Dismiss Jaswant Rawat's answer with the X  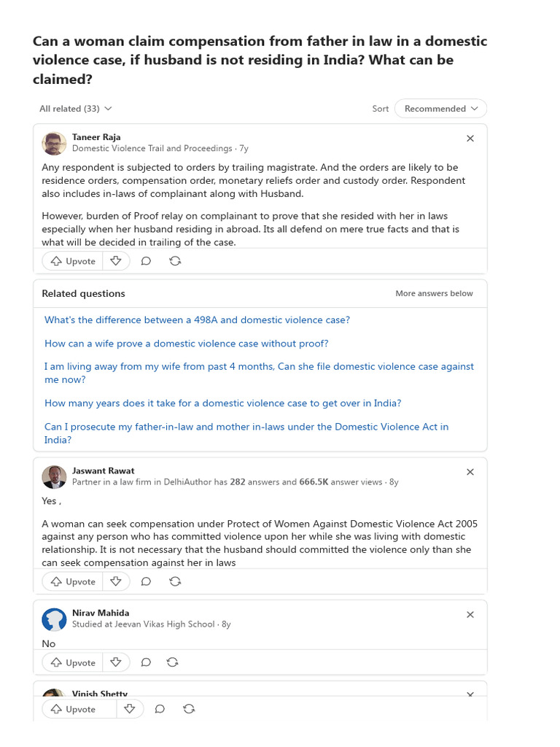(470, 472)
